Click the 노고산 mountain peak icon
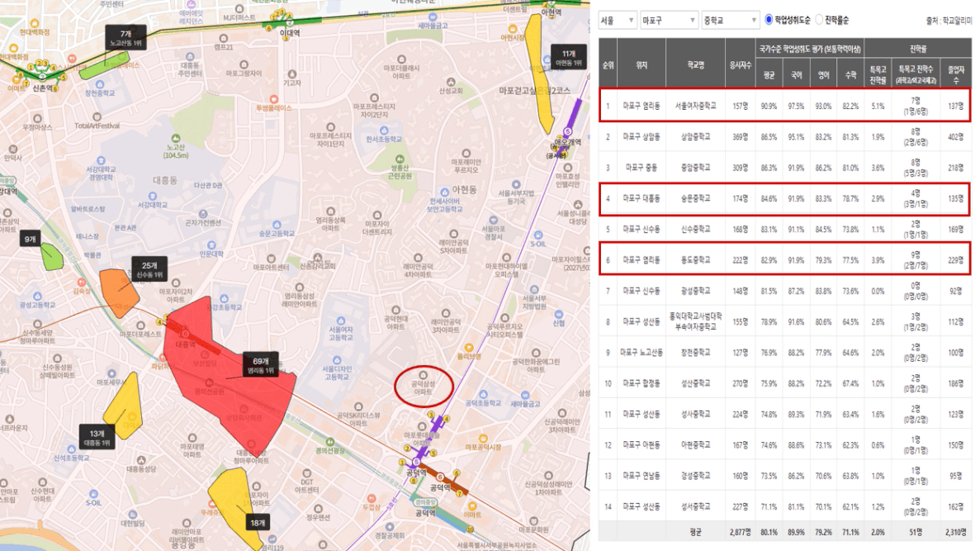 176,139
